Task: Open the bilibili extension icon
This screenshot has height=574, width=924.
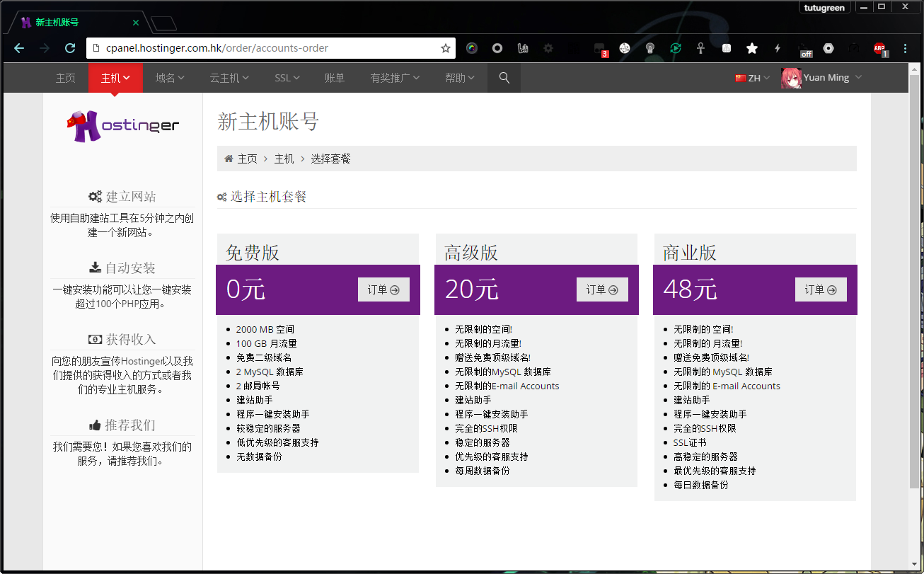Action: tap(523, 48)
